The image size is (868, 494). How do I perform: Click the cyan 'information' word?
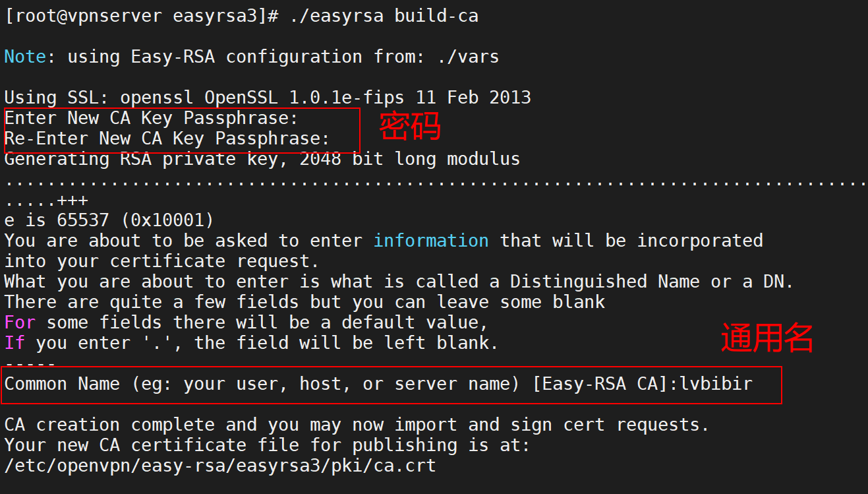(x=431, y=240)
